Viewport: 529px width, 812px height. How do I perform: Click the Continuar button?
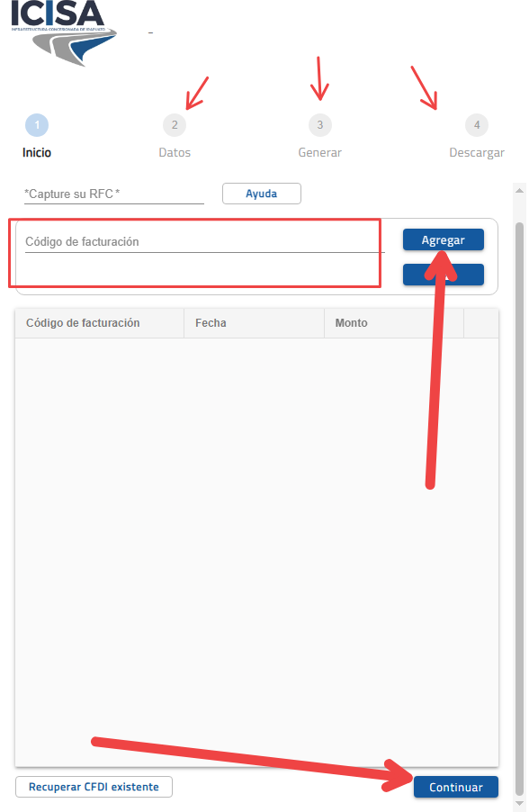pyautogui.click(x=456, y=787)
